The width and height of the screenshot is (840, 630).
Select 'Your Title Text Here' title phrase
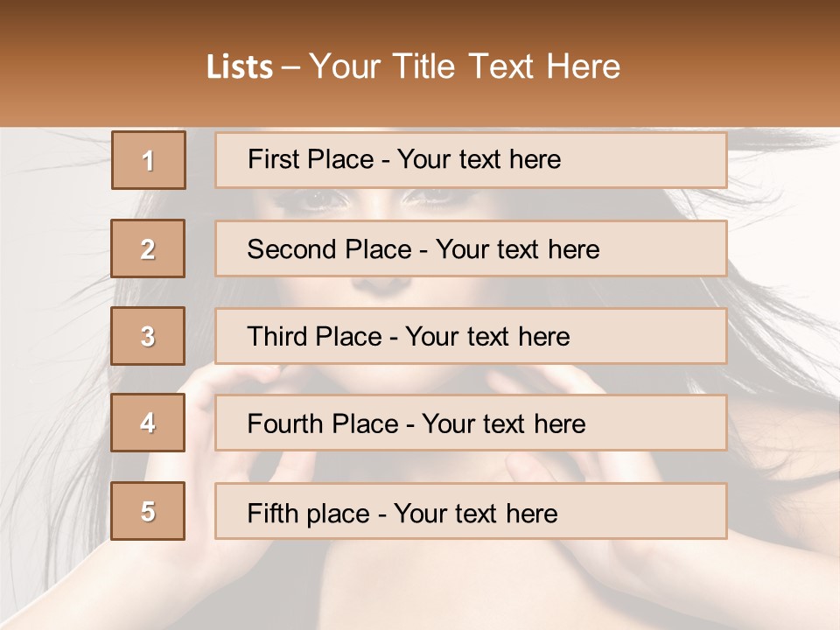pyautogui.click(x=465, y=66)
